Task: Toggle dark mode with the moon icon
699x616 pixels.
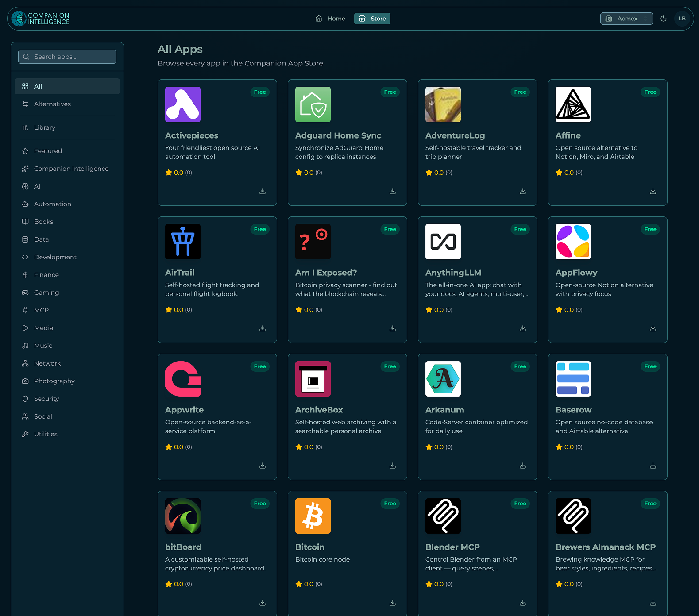Action: point(664,19)
